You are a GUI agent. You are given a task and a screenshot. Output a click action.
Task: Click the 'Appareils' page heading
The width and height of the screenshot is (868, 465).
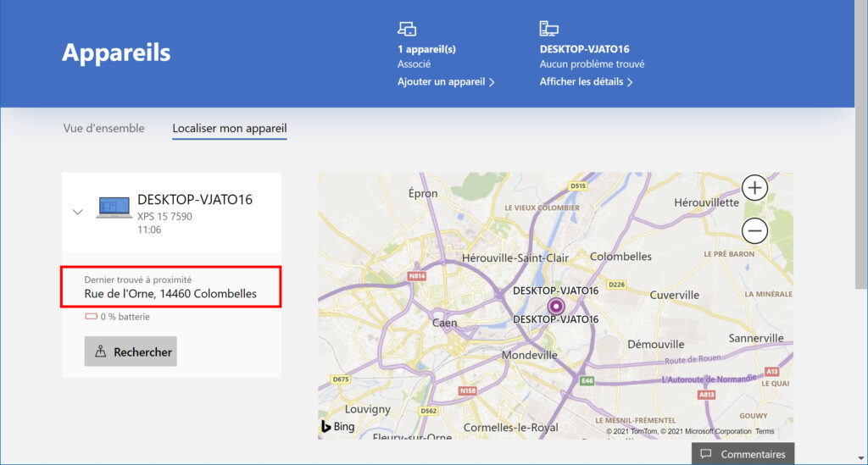(x=116, y=53)
